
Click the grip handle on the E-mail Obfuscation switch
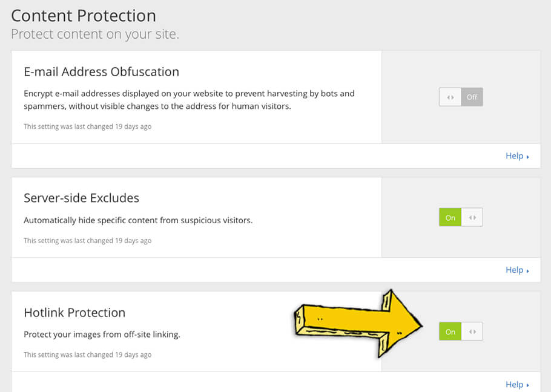point(450,97)
